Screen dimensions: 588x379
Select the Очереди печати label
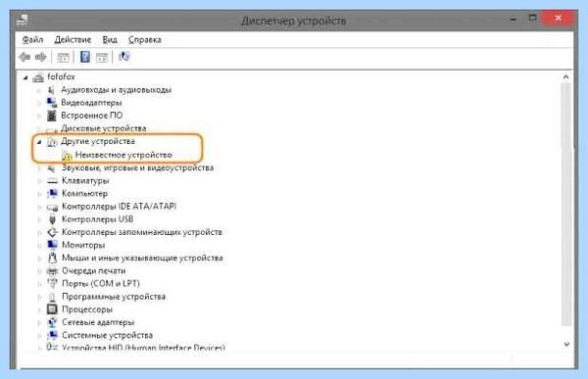pos(94,270)
